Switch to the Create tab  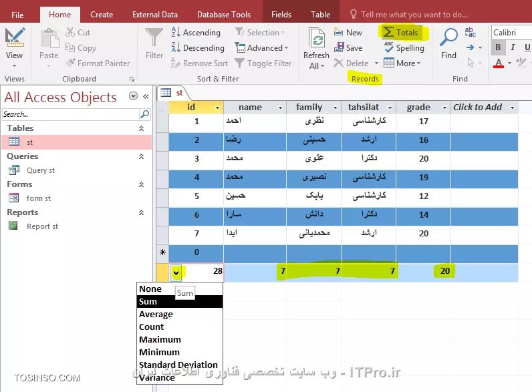tap(102, 15)
